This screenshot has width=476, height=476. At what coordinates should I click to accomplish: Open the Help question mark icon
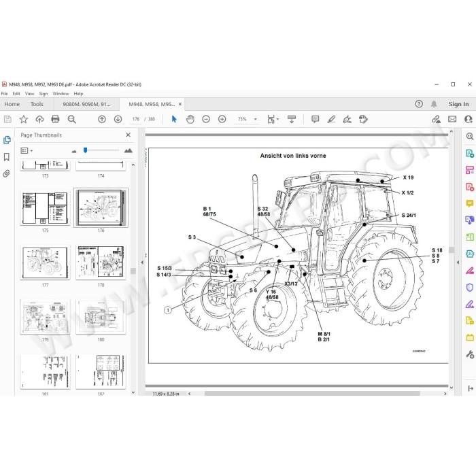point(419,104)
